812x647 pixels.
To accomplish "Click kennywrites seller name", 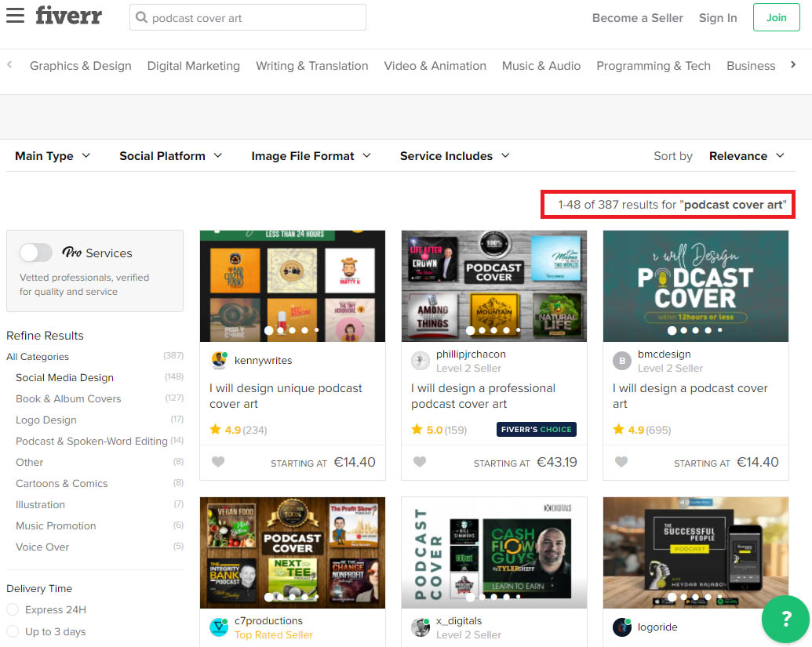I will tap(263, 360).
